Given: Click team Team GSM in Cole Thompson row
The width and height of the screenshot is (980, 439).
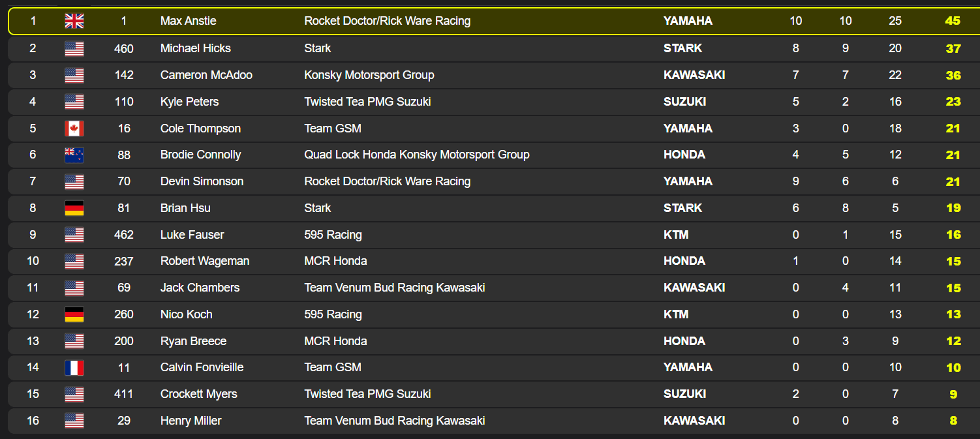Looking at the screenshot, I should 333,129.
